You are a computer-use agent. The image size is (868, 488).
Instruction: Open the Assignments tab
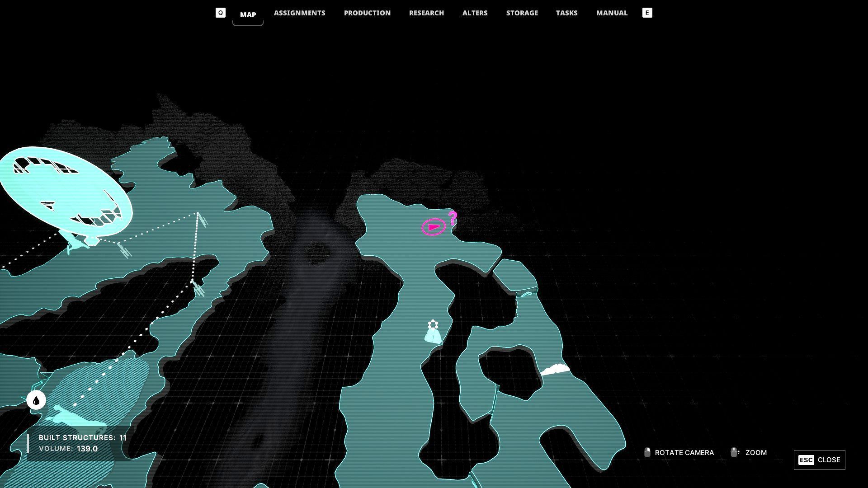(x=299, y=13)
